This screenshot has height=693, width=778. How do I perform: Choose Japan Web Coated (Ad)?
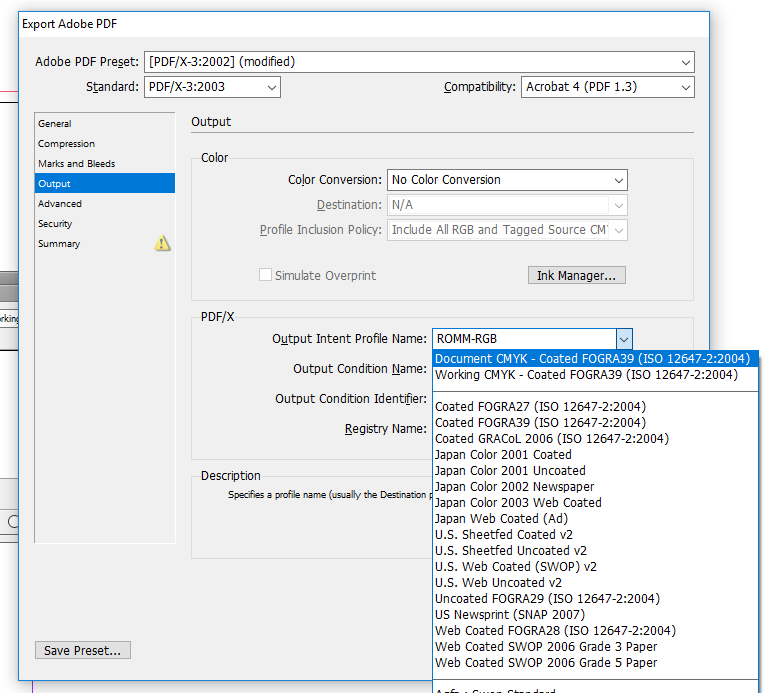595,518
